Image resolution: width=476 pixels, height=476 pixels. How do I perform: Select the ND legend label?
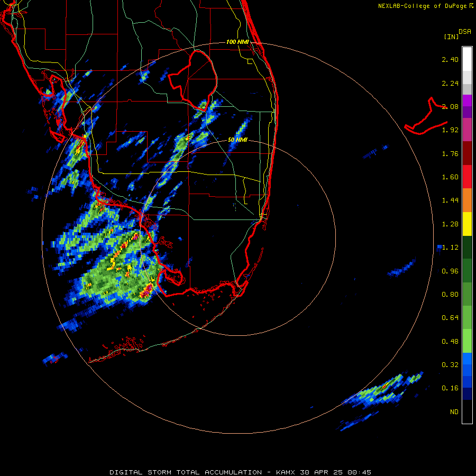(x=454, y=412)
